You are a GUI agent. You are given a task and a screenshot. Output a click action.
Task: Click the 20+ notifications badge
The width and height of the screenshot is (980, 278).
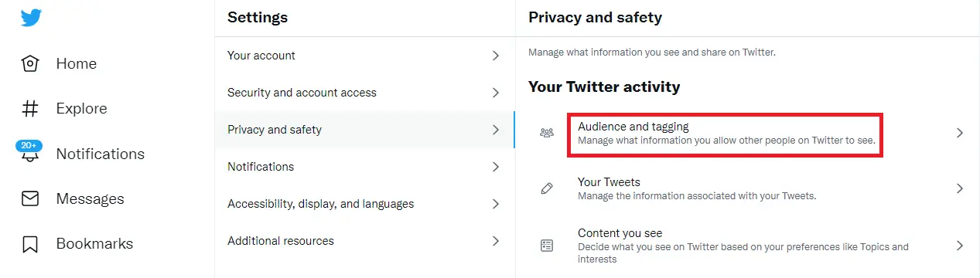[29, 146]
